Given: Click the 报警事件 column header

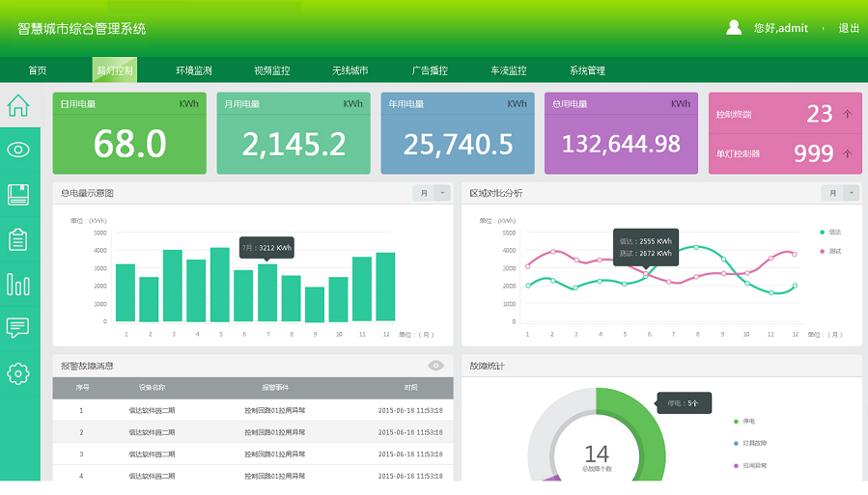Looking at the screenshot, I should coord(275,388).
